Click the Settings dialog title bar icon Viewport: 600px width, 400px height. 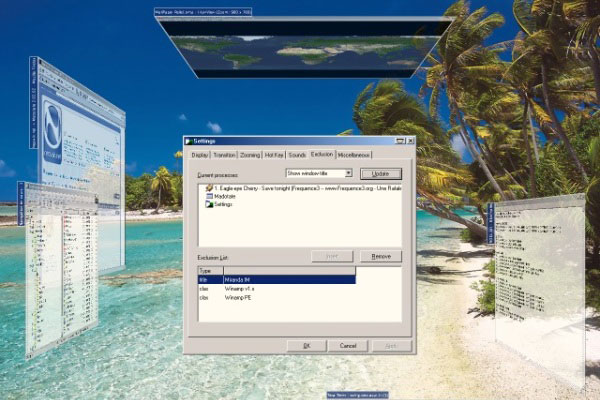tap(189, 141)
